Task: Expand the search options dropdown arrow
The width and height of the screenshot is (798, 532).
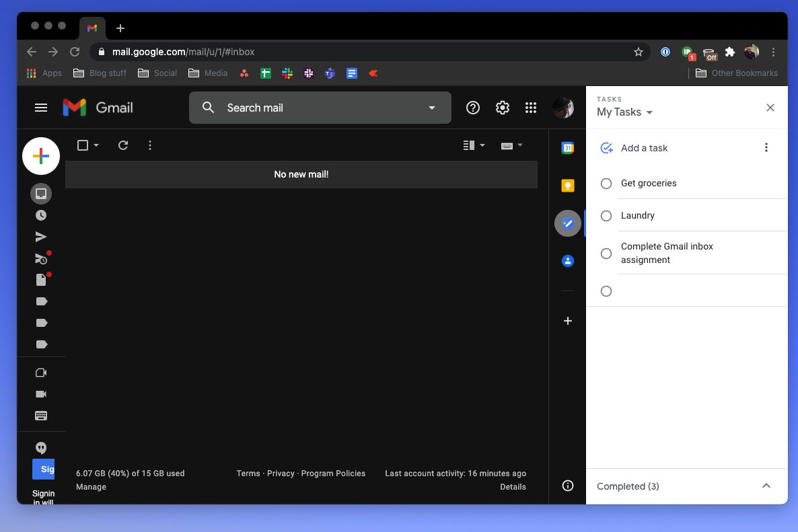Action: 431,108
